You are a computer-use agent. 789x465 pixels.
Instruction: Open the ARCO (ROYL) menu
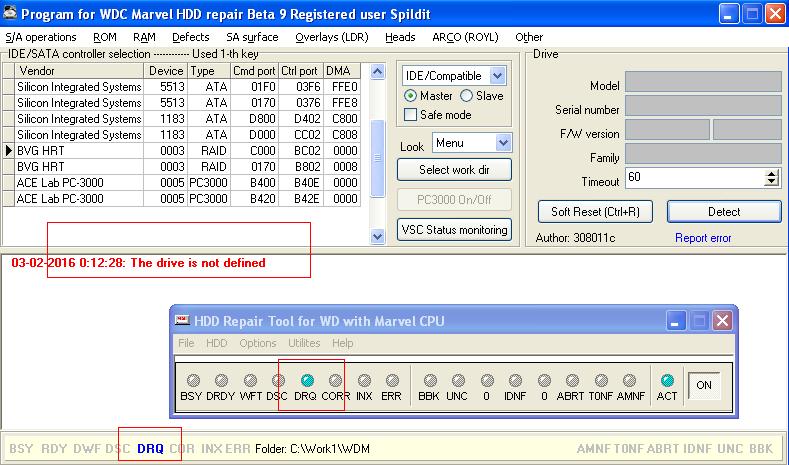coord(465,37)
